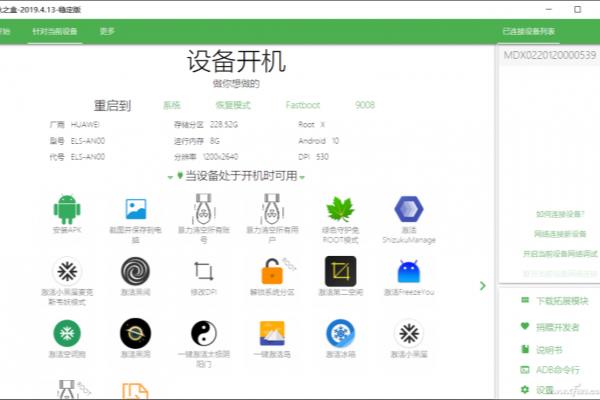The height and width of the screenshot is (400, 600).
Task: Switch to the 针对当前设备 tab
Action: click(x=55, y=31)
